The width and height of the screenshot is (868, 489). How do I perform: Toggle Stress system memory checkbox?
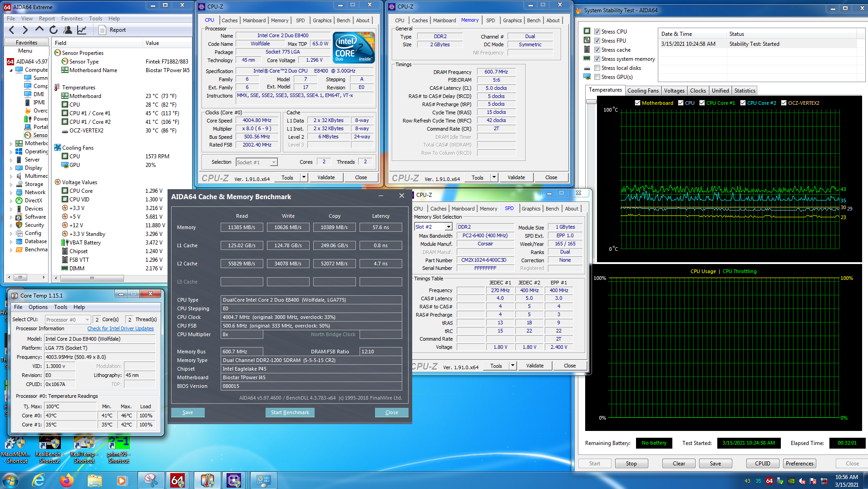[597, 59]
